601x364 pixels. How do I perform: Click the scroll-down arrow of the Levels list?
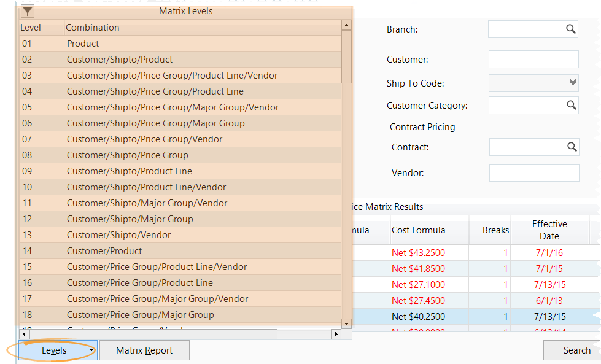[346, 323]
